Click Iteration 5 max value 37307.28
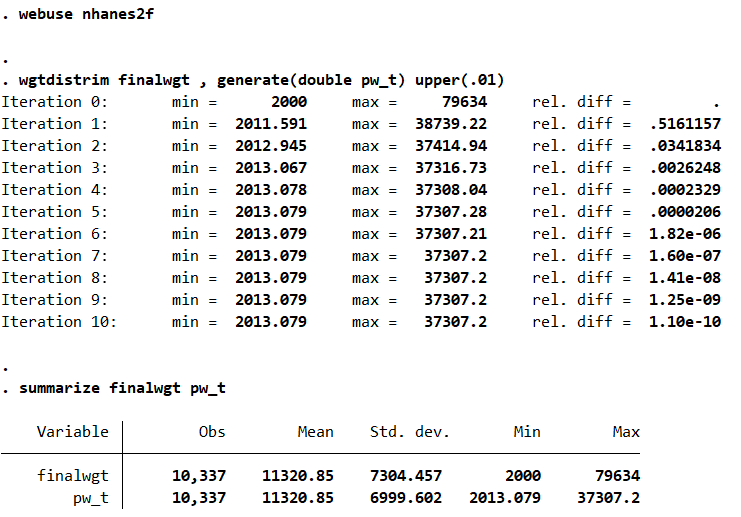The height and width of the screenshot is (517, 741). pos(451,212)
